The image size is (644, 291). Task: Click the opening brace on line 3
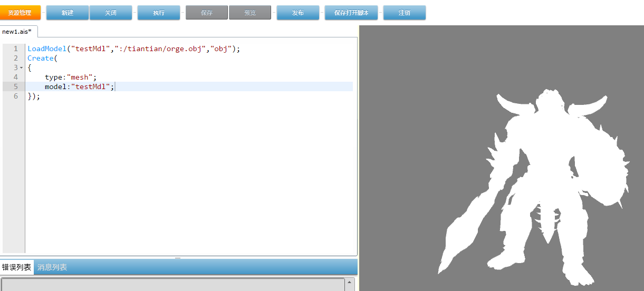pos(30,67)
